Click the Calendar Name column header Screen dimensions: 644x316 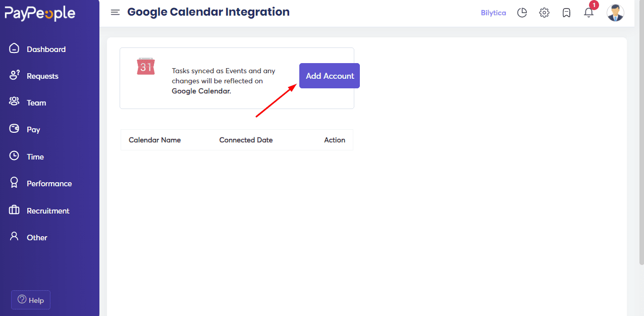point(154,140)
